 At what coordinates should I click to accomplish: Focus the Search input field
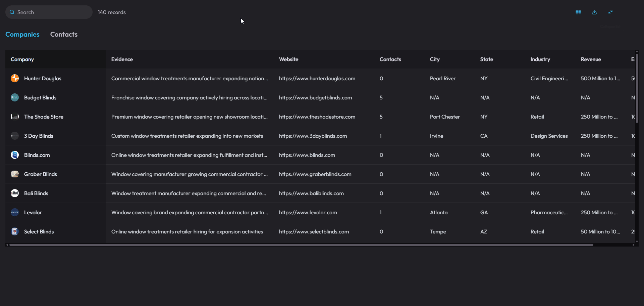pos(49,12)
